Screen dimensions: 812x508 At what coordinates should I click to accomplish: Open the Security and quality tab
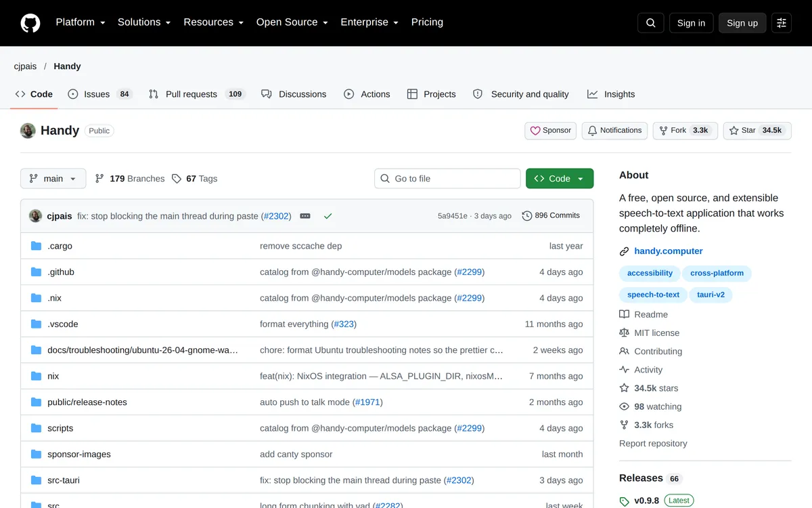[520, 94]
